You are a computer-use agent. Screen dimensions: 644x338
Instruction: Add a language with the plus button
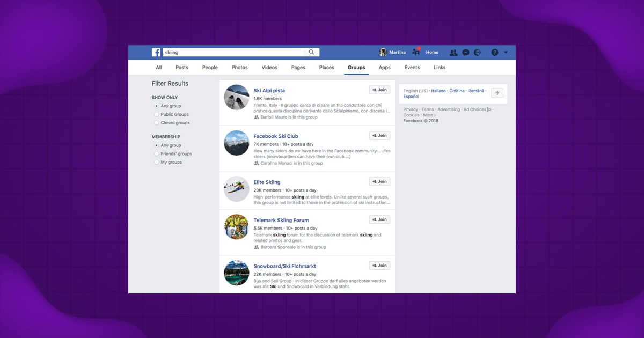(x=497, y=93)
